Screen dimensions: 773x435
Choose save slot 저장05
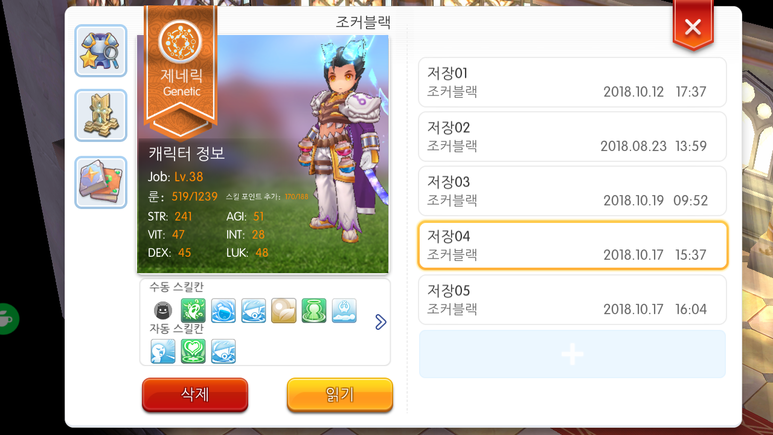[572, 300]
